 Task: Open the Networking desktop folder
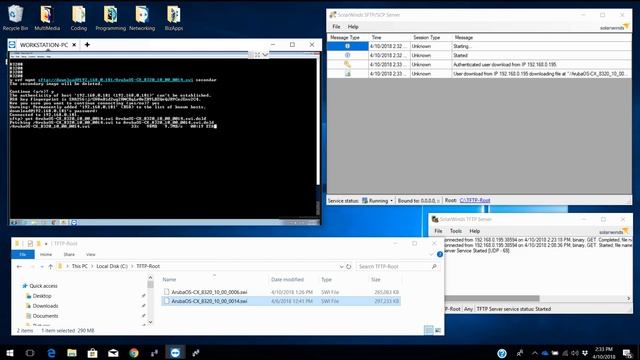click(142, 18)
